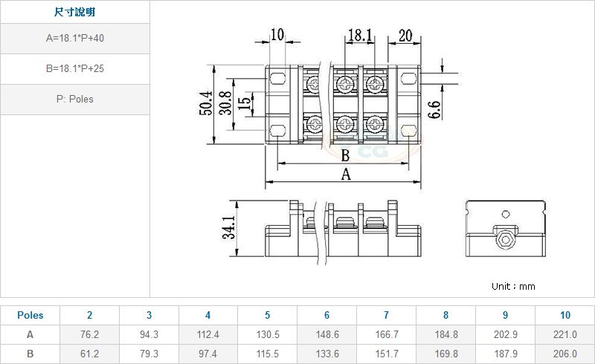The height and width of the screenshot is (364, 595).
Task: Click the Poles table header cell
Action: point(30,315)
